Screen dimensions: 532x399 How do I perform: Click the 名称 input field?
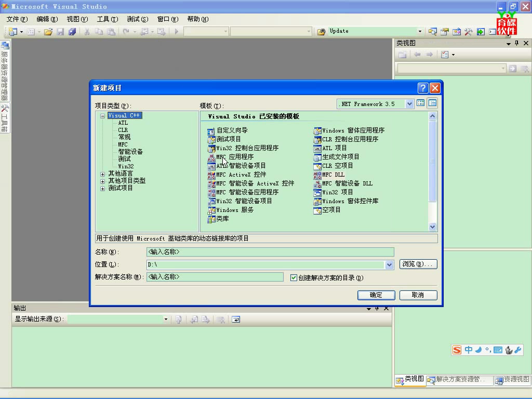point(270,252)
